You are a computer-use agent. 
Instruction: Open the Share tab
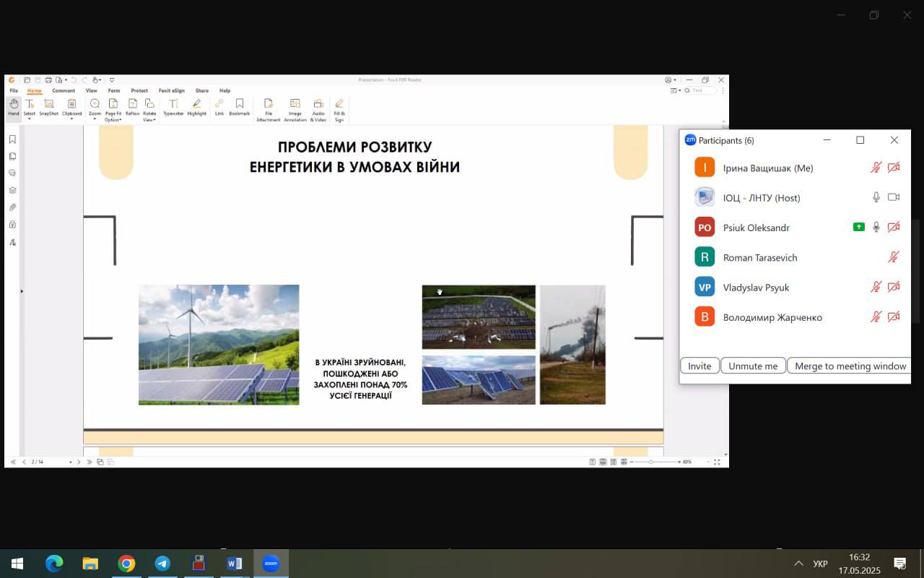202,91
